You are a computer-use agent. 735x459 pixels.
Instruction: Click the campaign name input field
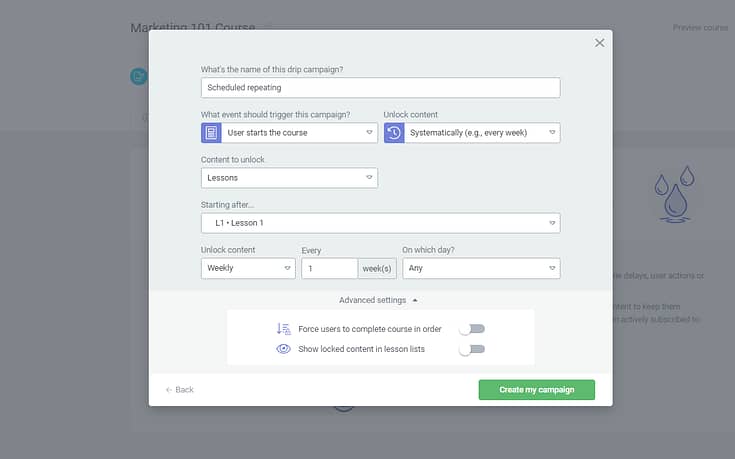(x=380, y=88)
